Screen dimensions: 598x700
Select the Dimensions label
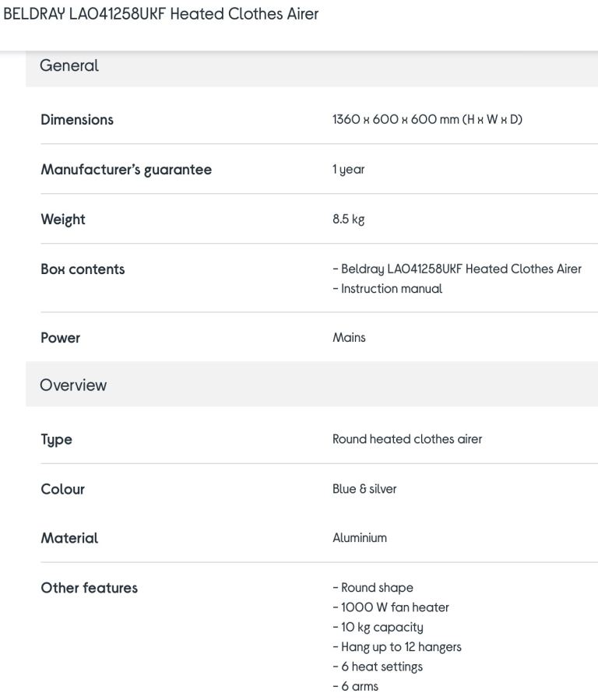77,120
